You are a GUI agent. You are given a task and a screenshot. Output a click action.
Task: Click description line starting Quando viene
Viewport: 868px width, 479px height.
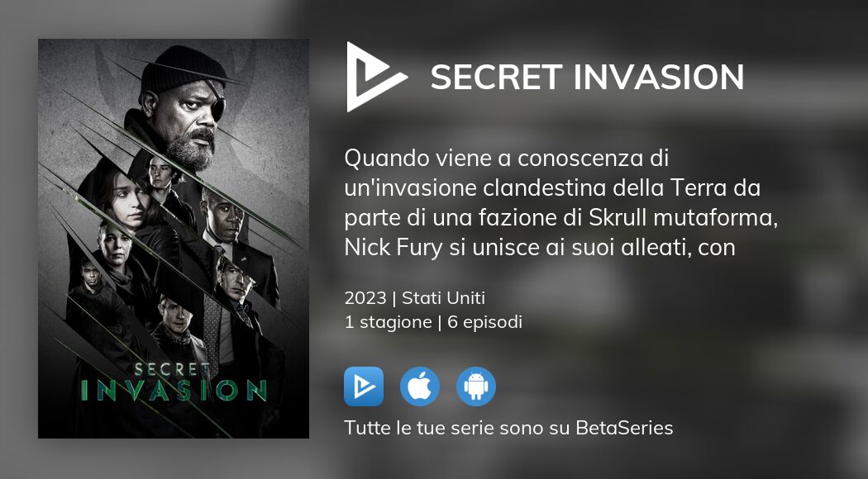507,159
